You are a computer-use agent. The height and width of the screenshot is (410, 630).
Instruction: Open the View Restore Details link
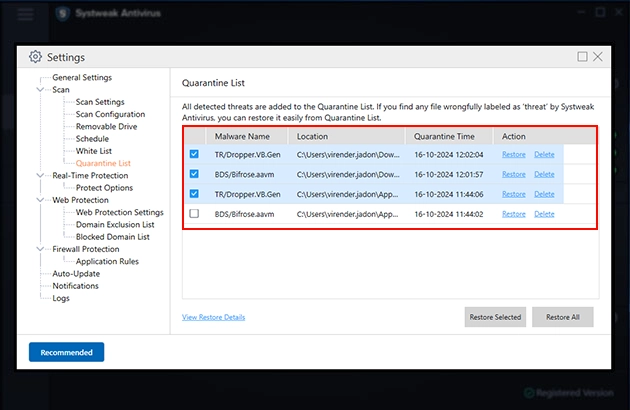pos(213,317)
